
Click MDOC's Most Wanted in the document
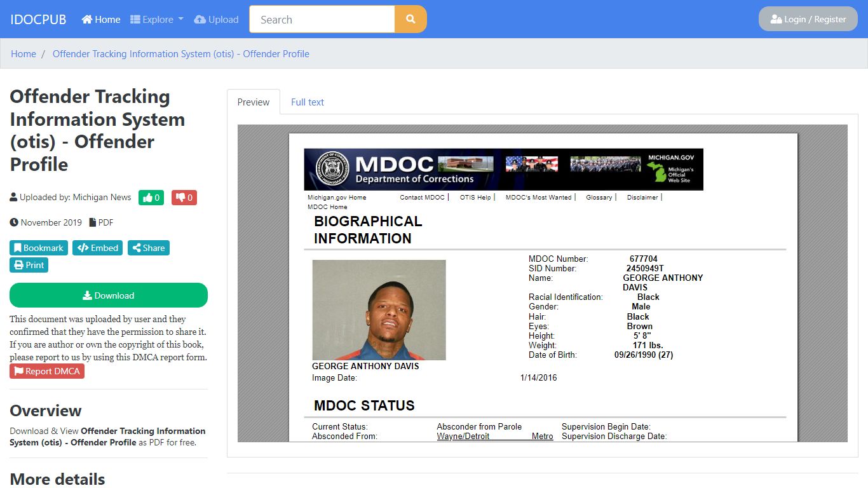tap(538, 198)
